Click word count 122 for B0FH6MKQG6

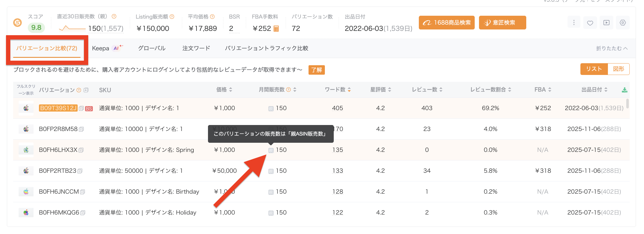(x=337, y=213)
